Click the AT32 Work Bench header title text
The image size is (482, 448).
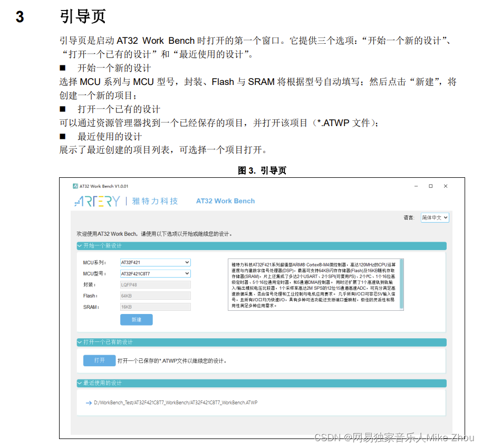click(225, 201)
